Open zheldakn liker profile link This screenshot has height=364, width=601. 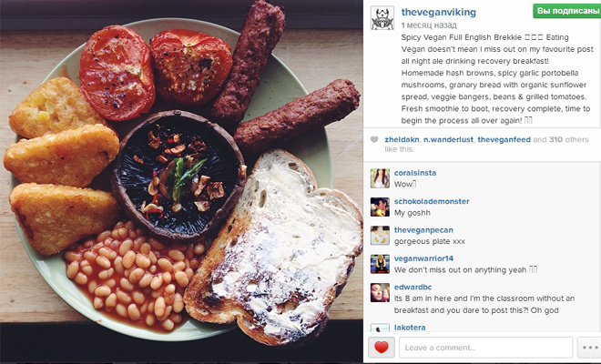click(402, 139)
